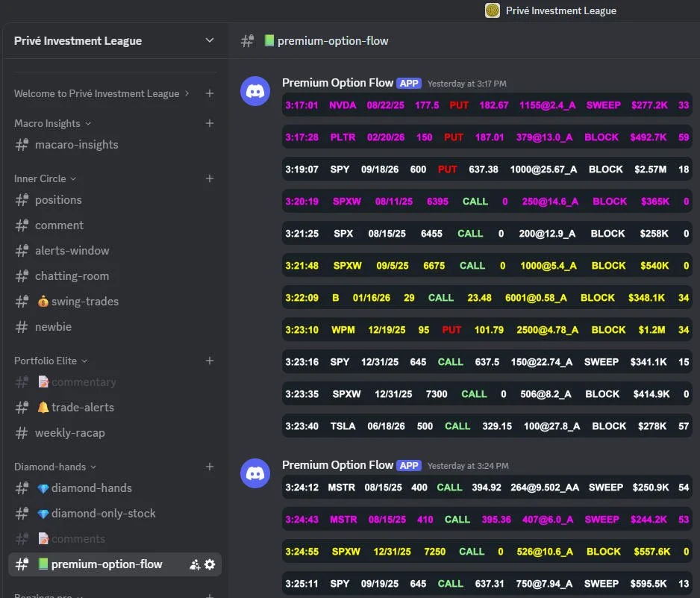Collapse the Macro Insights category
Screen dimensions: 700x598
coord(53,123)
